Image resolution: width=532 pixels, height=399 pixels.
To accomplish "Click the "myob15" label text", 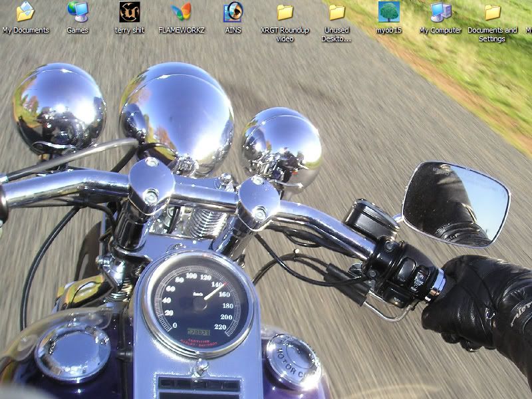I will [x=389, y=30].
